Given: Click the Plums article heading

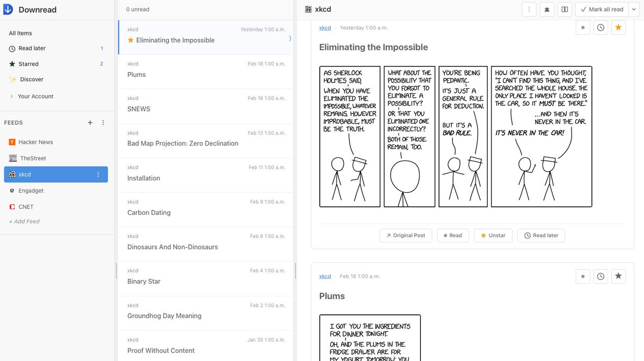Looking at the screenshot, I should point(332,296).
